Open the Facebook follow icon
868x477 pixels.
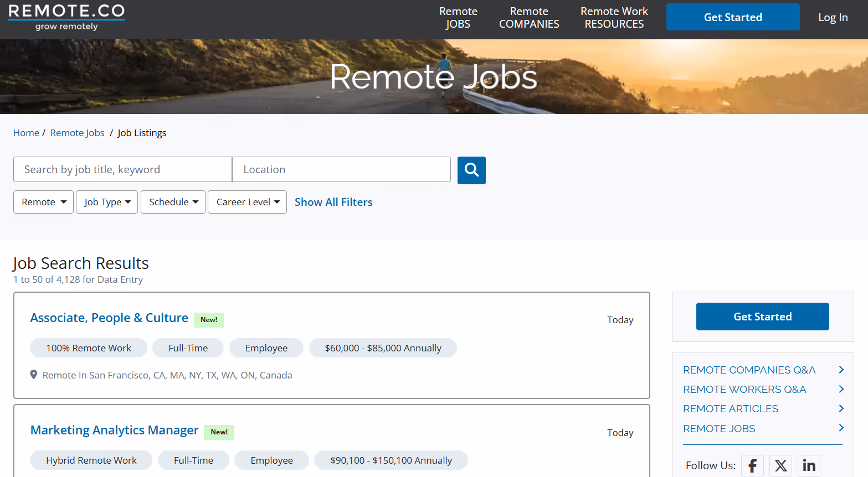pos(752,465)
